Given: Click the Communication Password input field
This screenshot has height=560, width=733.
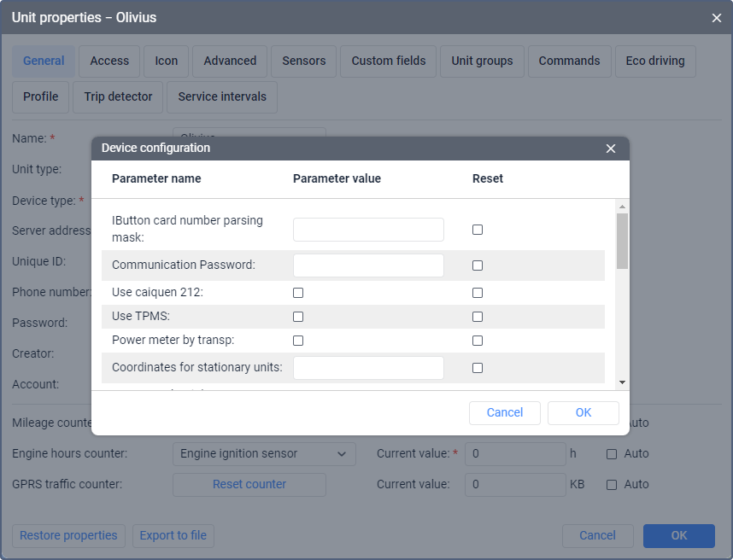Looking at the screenshot, I should [368, 265].
